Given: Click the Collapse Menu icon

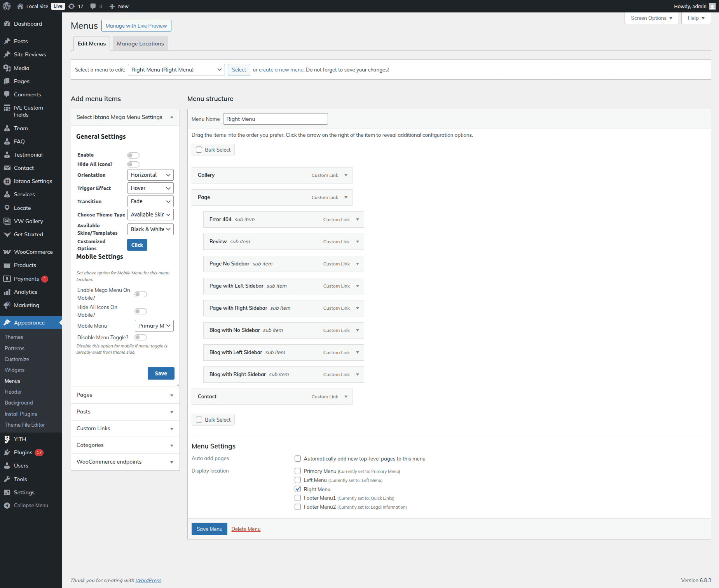Looking at the screenshot, I should click(x=7, y=505).
